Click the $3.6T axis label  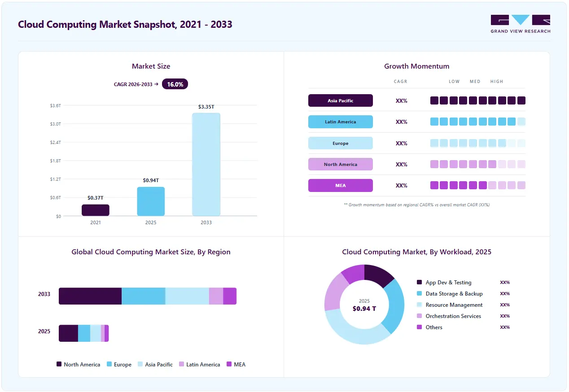[56, 105]
